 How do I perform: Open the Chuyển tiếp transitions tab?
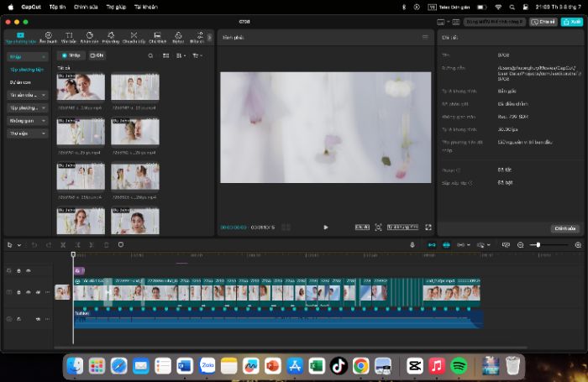tap(134, 38)
